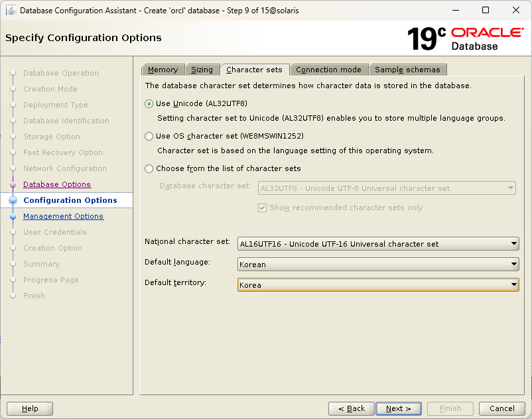
Task: Open the Character sets tab
Action: [x=255, y=70]
